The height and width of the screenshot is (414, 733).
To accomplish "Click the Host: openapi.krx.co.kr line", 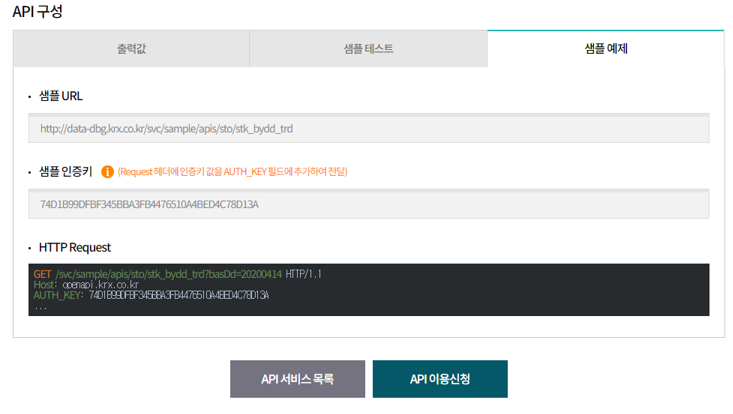I will 86,285.
